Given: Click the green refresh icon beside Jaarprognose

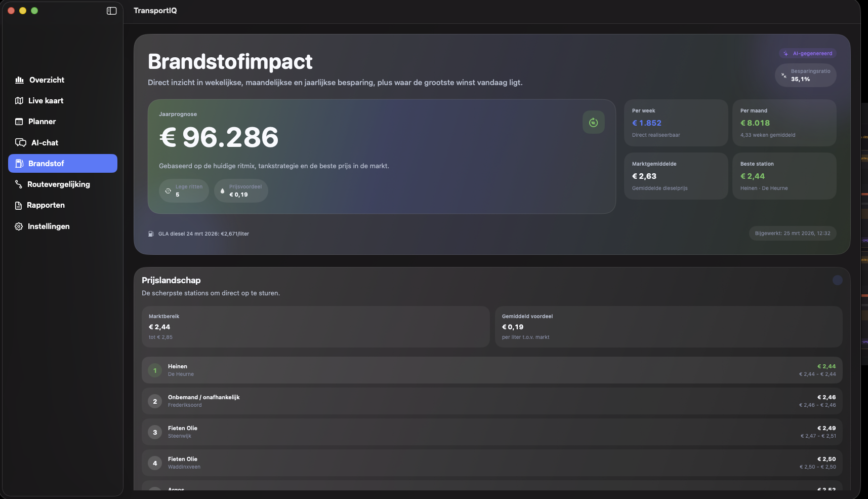Looking at the screenshot, I should click(x=593, y=122).
